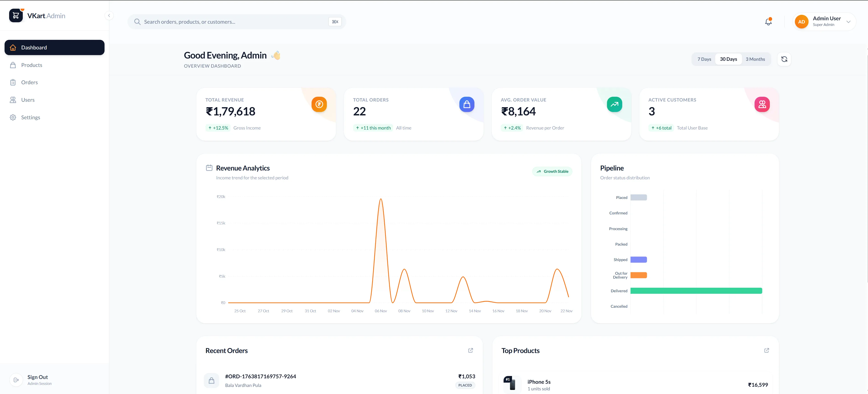Click the Sign Out logout icon
The width and height of the screenshot is (868, 394).
click(x=16, y=379)
